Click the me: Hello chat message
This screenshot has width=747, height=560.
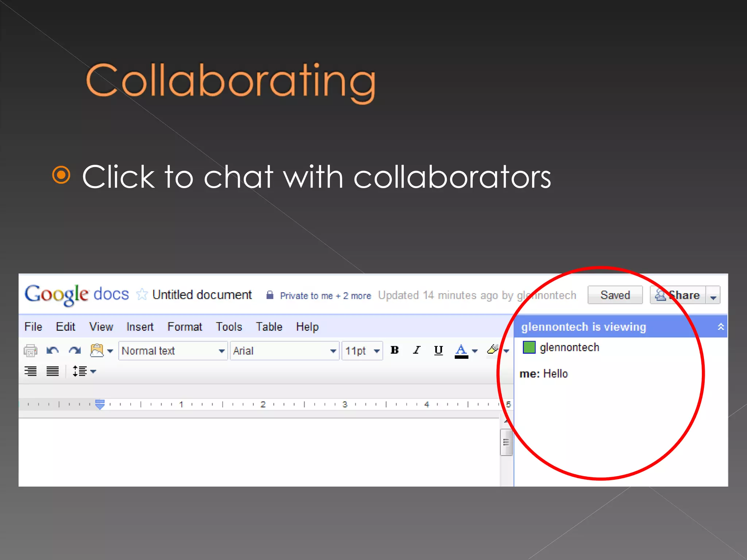543,374
